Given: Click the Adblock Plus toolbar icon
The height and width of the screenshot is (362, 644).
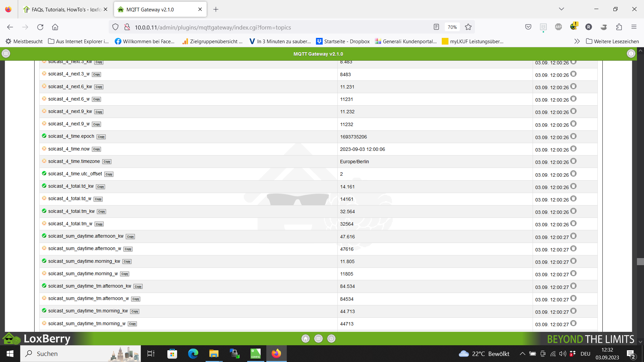Looking at the screenshot, I should [558, 27].
